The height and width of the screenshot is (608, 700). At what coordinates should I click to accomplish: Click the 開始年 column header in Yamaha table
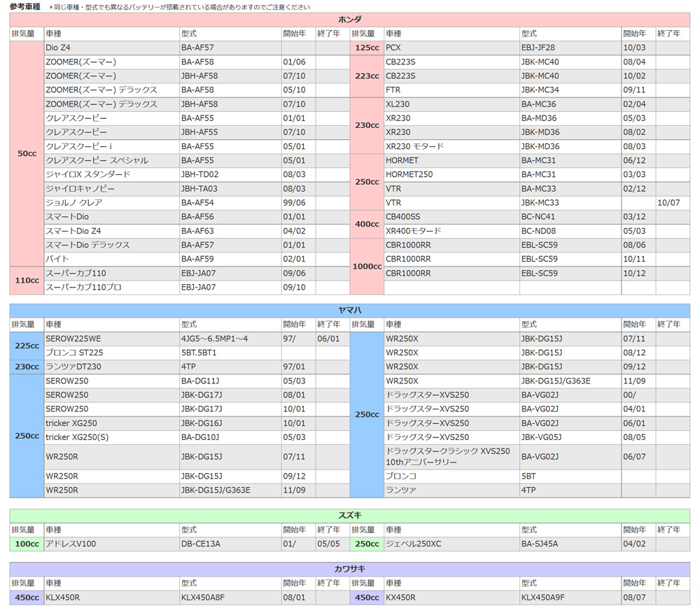[x=294, y=324]
